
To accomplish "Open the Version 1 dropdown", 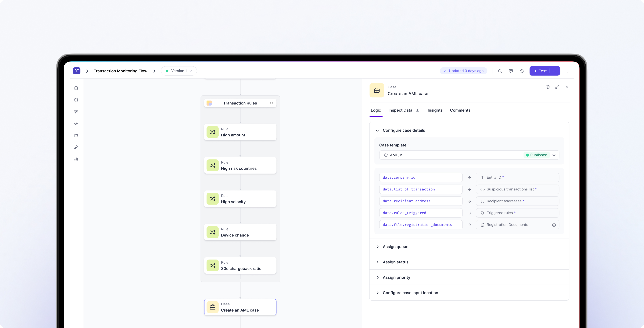I will tap(179, 71).
